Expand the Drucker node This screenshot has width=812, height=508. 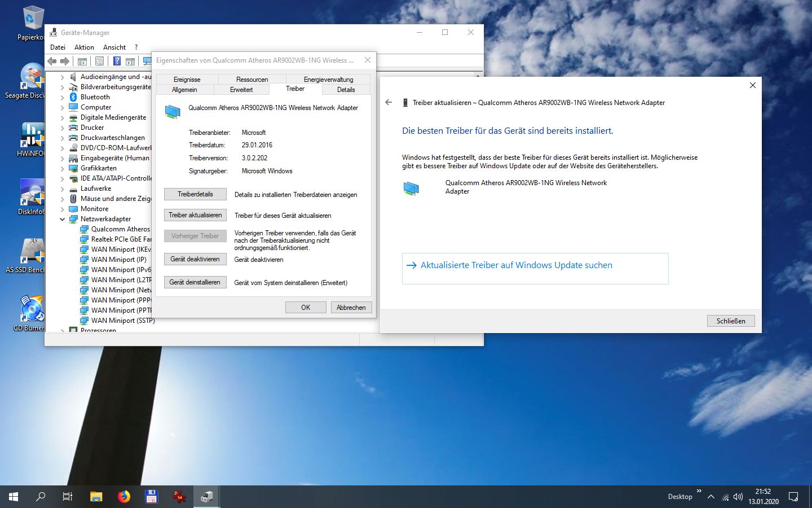point(62,128)
